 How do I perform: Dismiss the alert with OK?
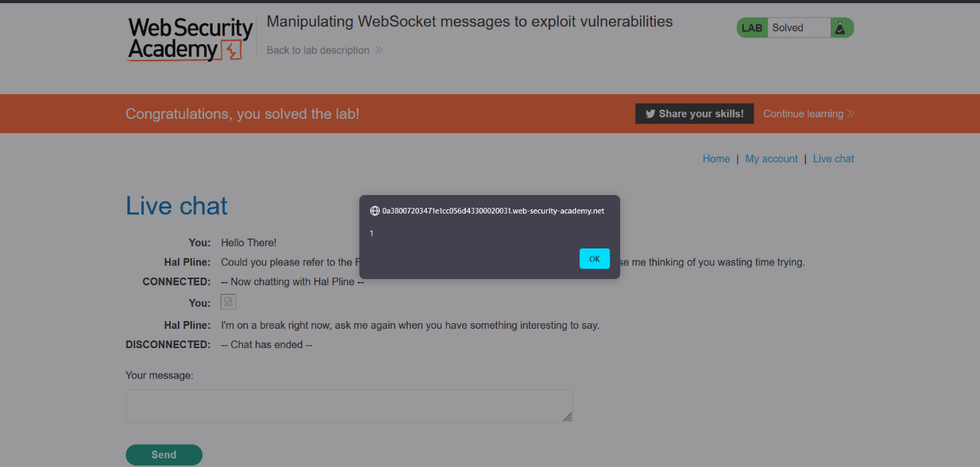594,258
